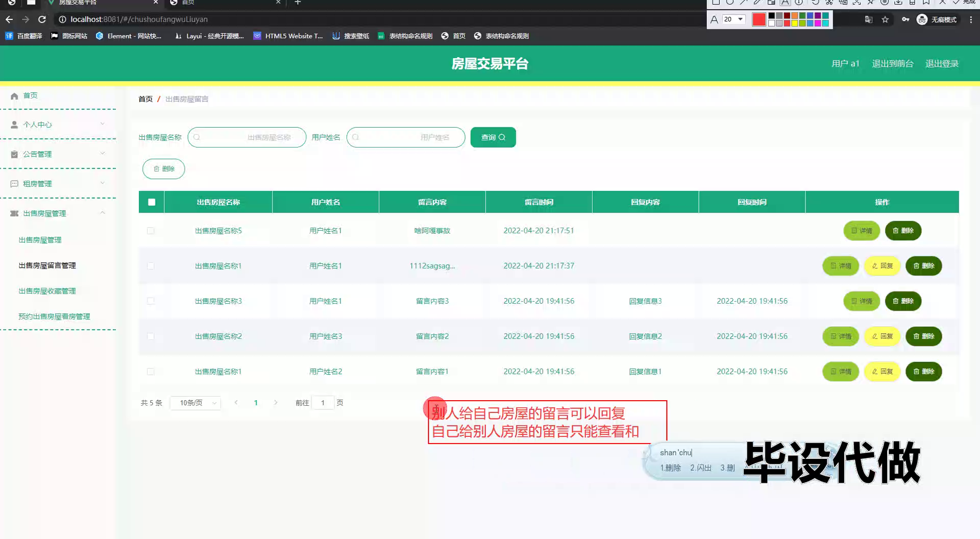Image resolution: width=980 pixels, height=539 pixels.
Task: Click the site info icon in address bar
Action: pos(62,19)
